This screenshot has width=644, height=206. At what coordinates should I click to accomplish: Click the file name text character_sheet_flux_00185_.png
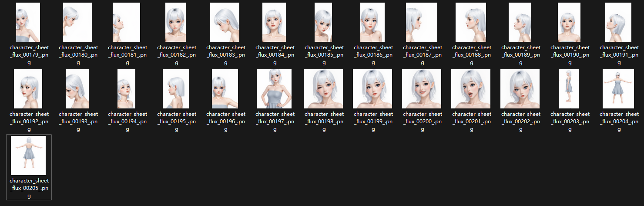coord(324,55)
